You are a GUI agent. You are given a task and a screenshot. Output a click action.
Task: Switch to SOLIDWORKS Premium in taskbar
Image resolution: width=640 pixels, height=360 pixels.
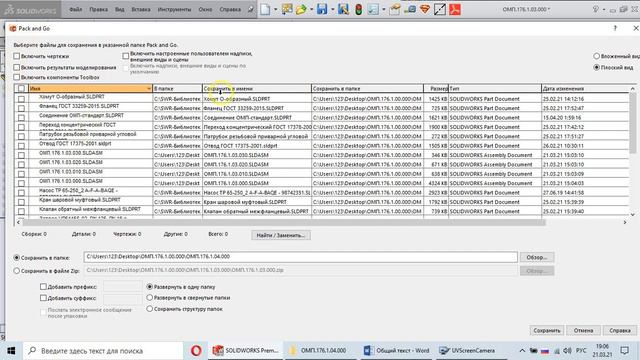tap(246, 351)
